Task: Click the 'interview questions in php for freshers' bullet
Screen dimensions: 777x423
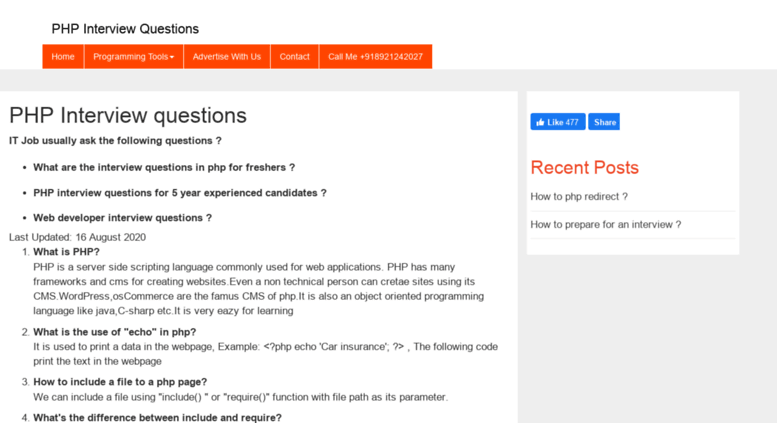Action: tap(164, 167)
